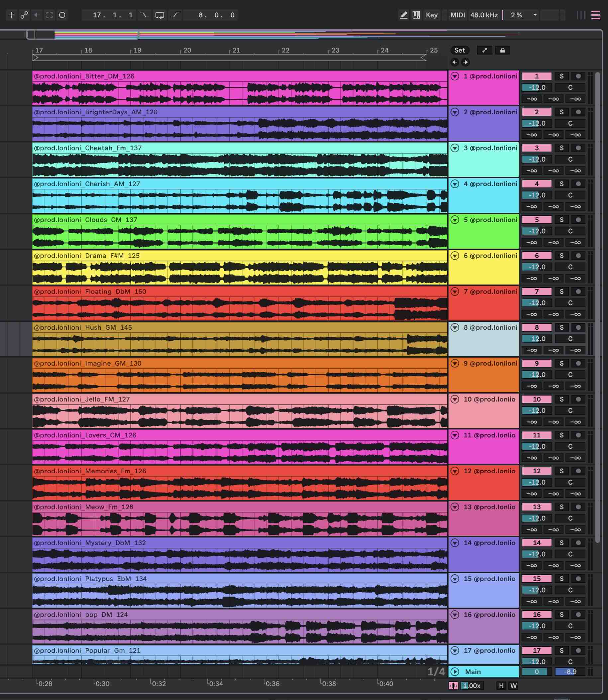
Task: Solo track 3 Cheetah
Action: pyautogui.click(x=561, y=148)
